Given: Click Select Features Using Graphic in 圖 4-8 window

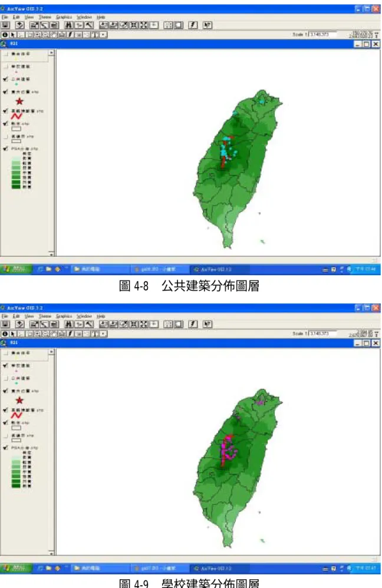Looking at the screenshot, I should coord(169,25).
